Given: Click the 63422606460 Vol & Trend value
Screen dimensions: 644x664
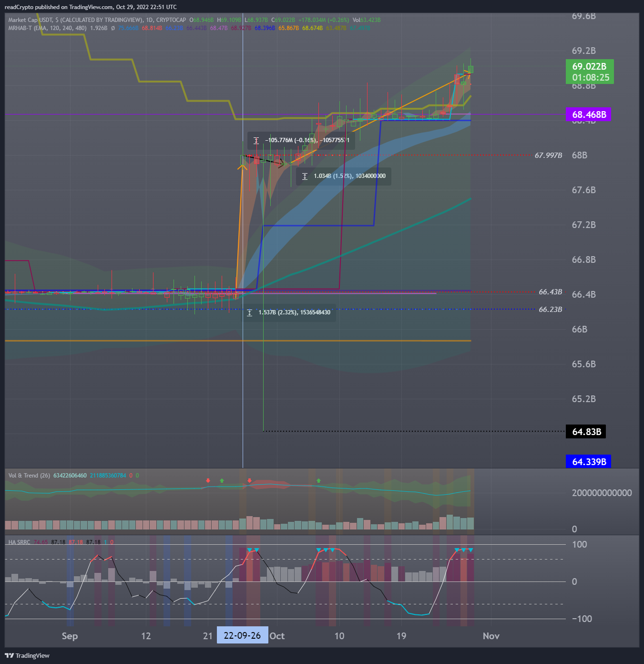Looking at the screenshot, I should (70, 476).
